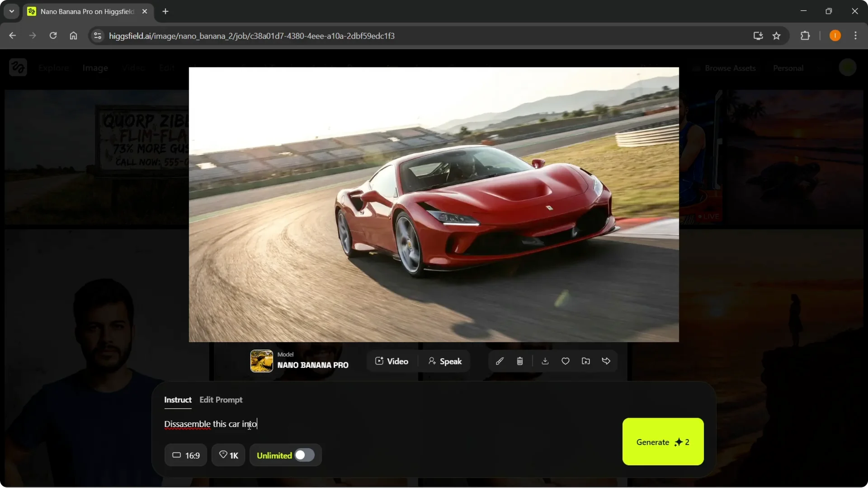Bookmark this page with the star icon

click(x=777, y=36)
